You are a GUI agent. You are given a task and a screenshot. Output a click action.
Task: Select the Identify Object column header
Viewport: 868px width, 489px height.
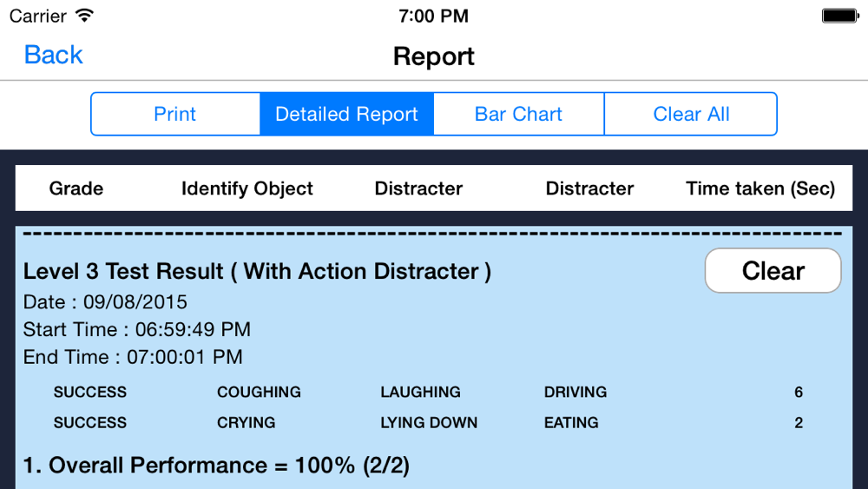(247, 188)
